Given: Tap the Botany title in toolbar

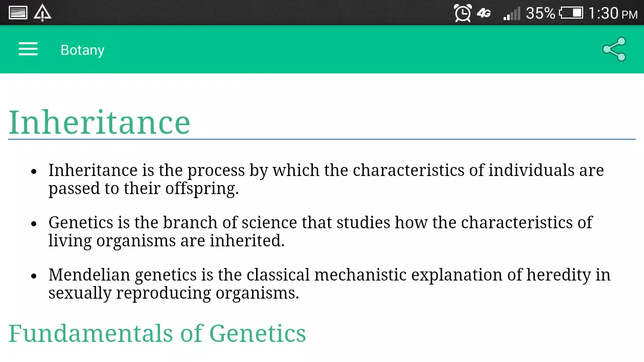Looking at the screenshot, I should click(83, 50).
